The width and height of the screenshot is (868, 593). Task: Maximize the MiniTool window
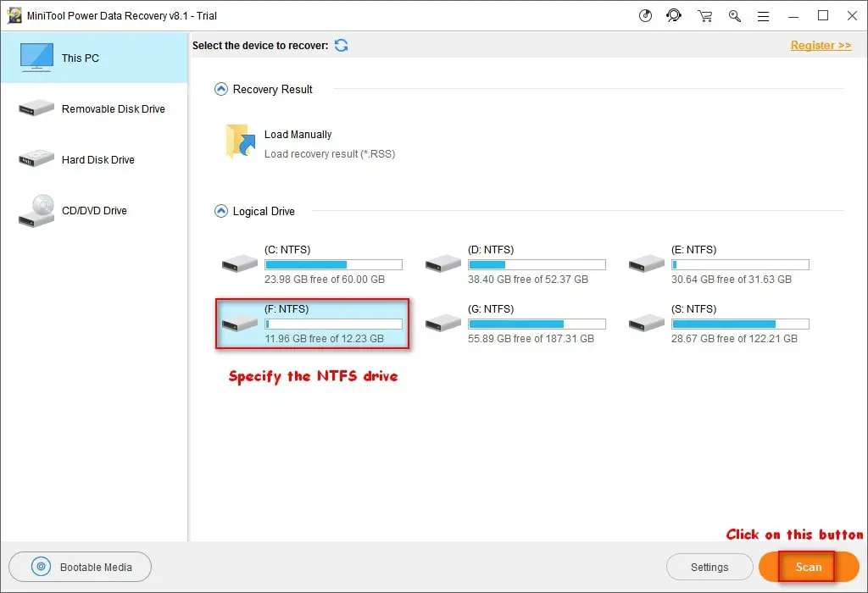[823, 16]
